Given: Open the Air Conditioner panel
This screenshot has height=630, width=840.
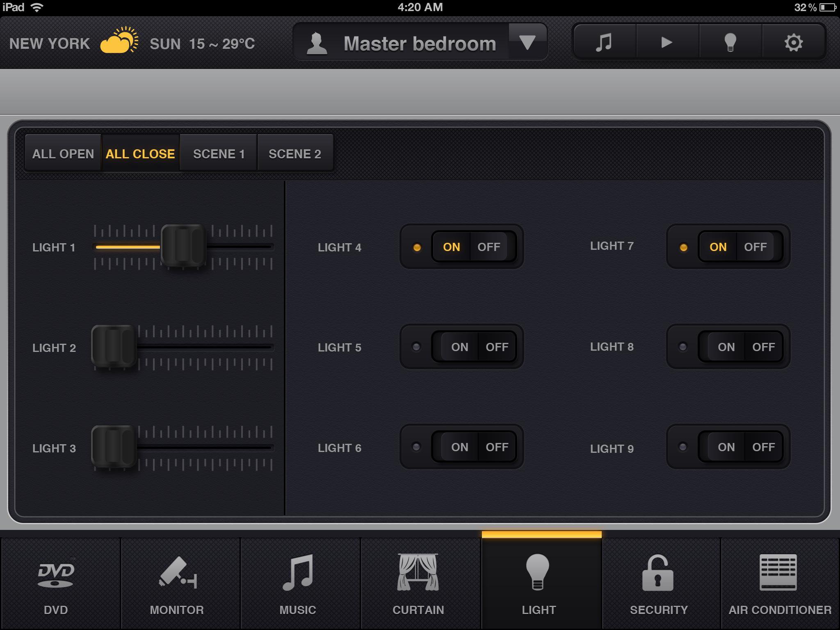Looking at the screenshot, I should [780, 583].
